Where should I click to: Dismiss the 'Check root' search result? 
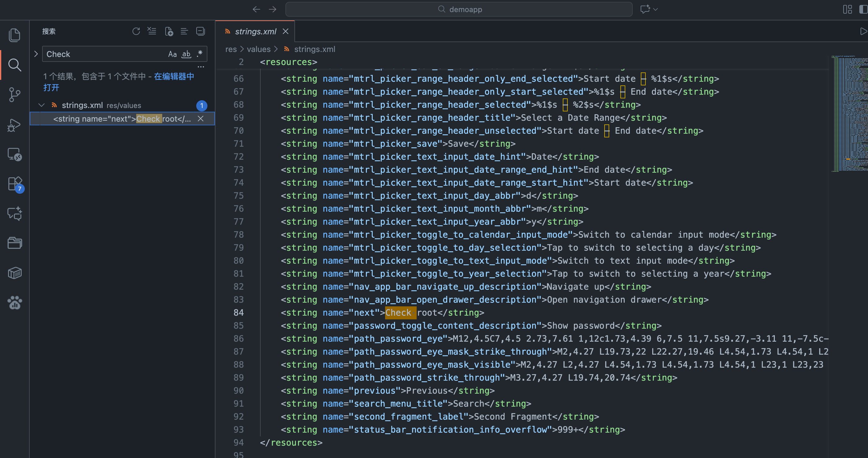coord(201,119)
